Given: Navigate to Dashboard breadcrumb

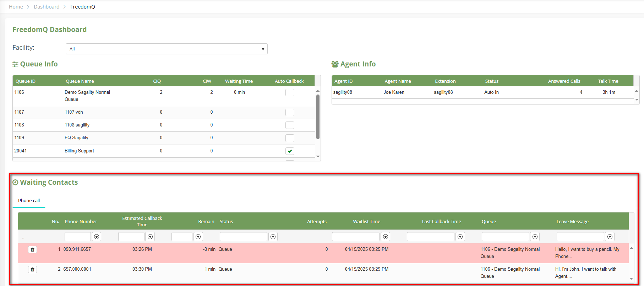Looking at the screenshot, I should coord(47,7).
